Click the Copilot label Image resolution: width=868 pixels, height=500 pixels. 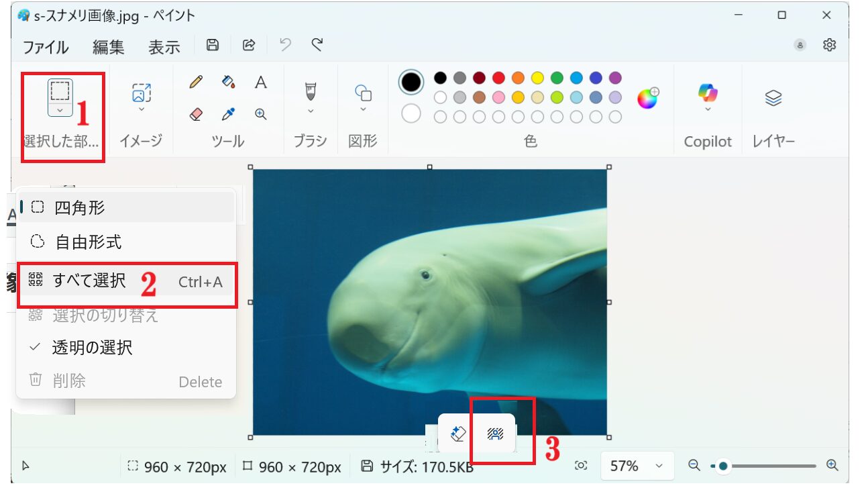pos(708,142)
